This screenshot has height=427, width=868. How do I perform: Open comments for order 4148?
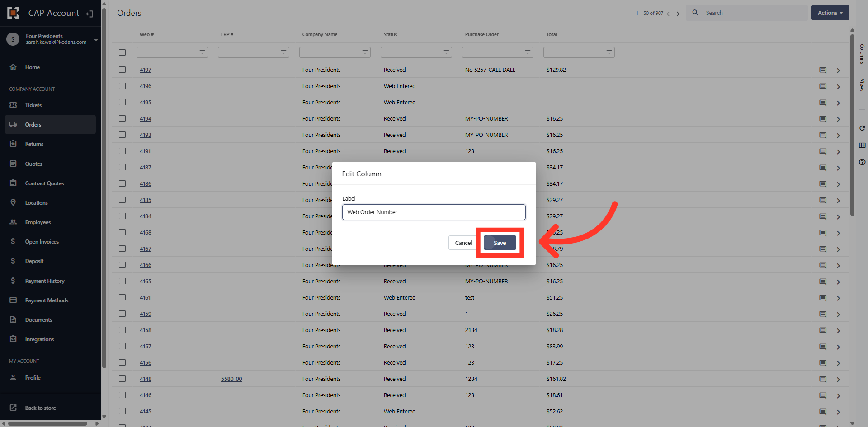(823, 379)
